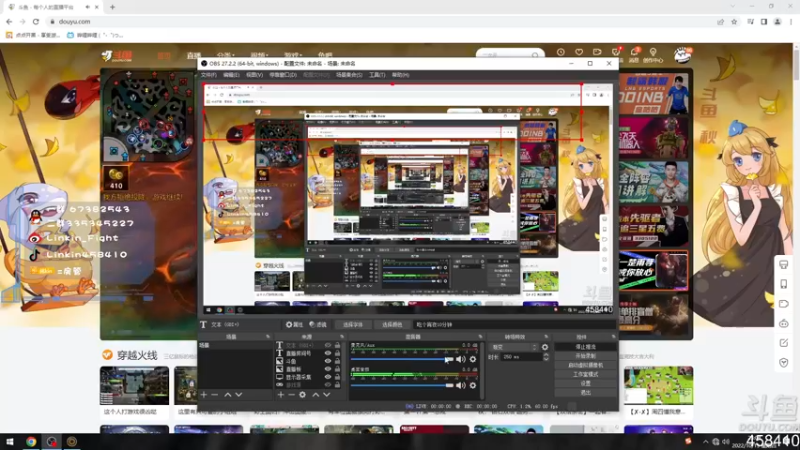Open the scene transition properties gear

coord(545,347)
